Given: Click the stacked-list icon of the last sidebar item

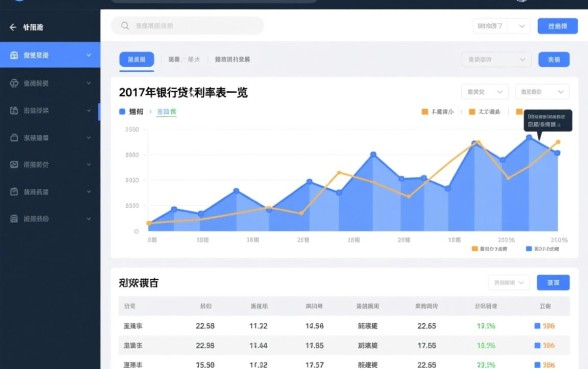Looking at the screenshot, I should coord(14,219).
